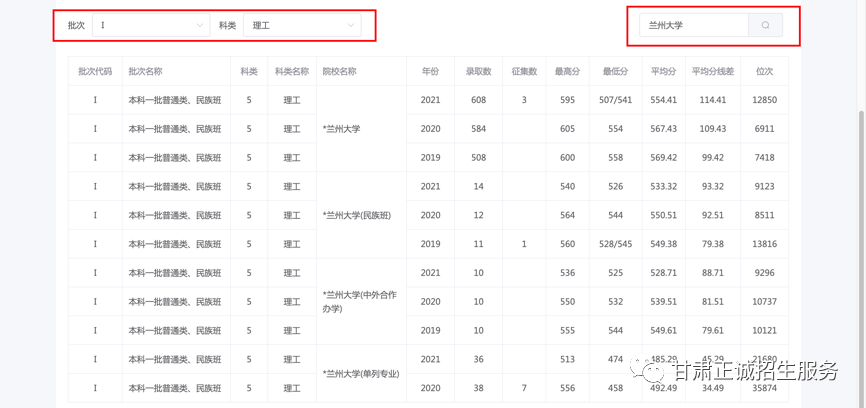Select the 最低分 column header
The image size is (866, 408).
tap(615, 72)
